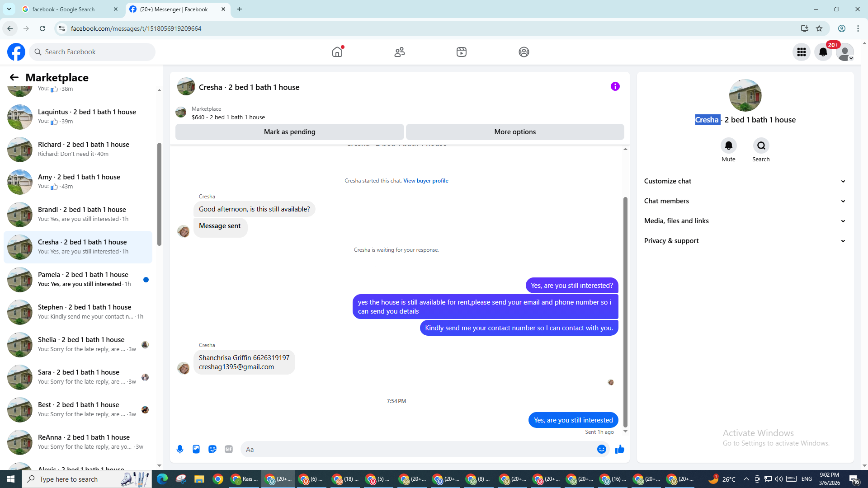868x488 pixels.
Task: Mute the Cresha conversation
Action: click(728, 145)
